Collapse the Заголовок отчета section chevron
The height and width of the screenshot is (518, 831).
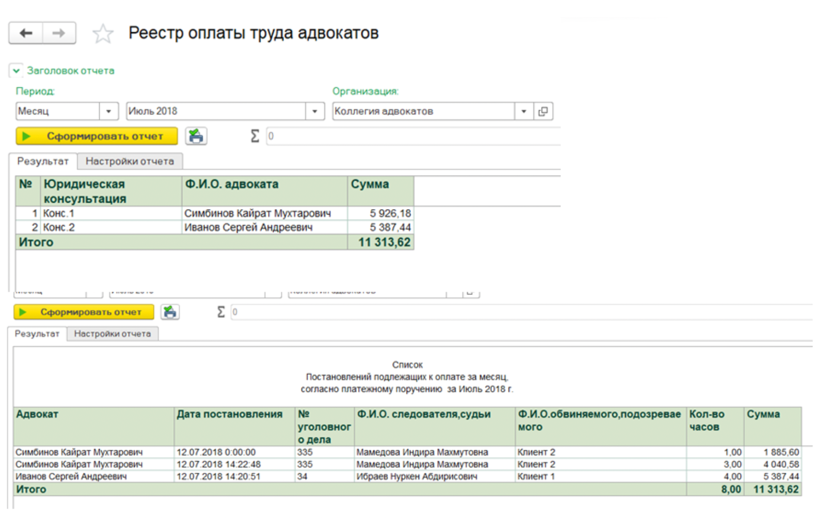16,71
